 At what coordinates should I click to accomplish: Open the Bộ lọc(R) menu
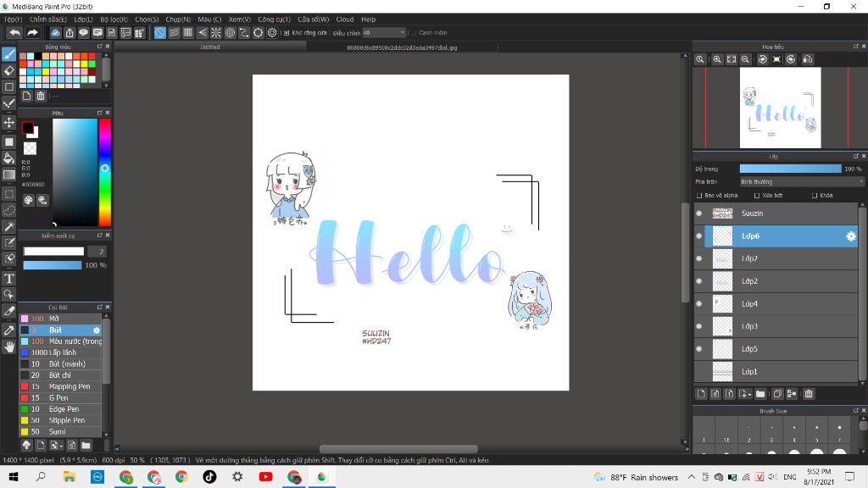pos(114,19)
